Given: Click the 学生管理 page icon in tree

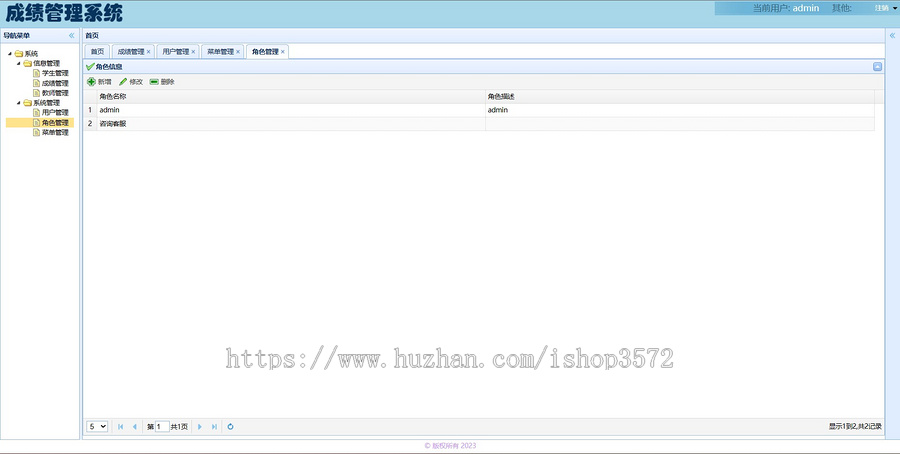Looking at the screenshot, I should coord(37,73).
